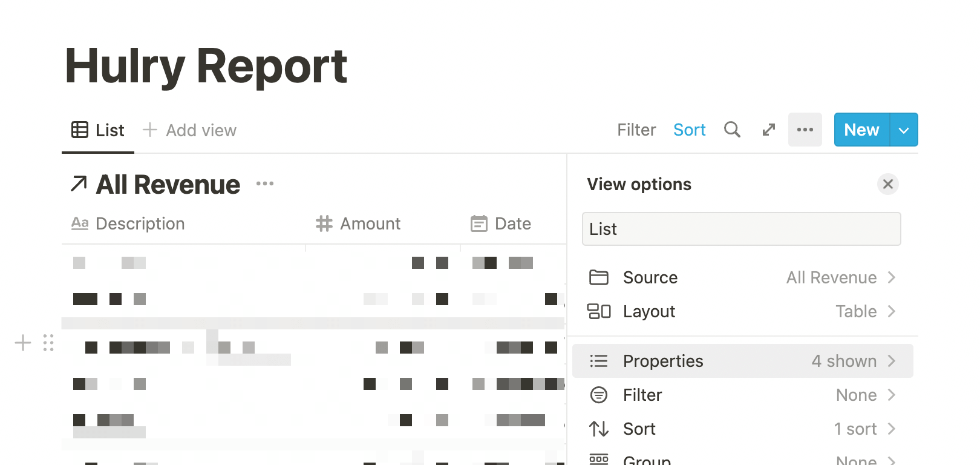Image resolution: width=980 pixels, height=465 pixels.
Task: Open the Sort option showing 1 sort
Action: (x=742, y=429)
